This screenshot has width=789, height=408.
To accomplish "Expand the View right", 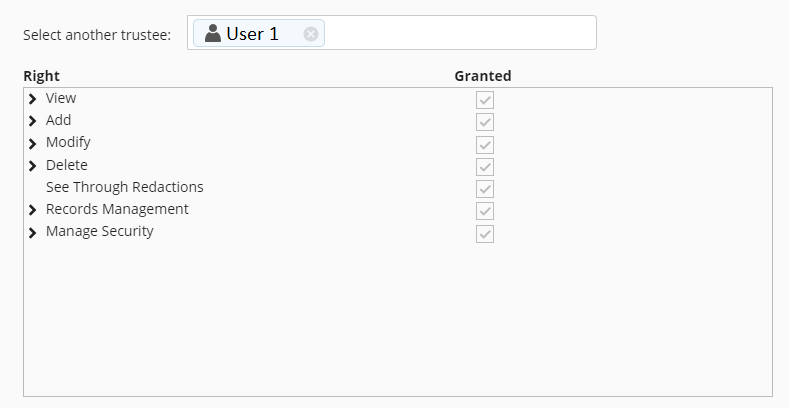I will pyautogui.click(x=33, y=99).
